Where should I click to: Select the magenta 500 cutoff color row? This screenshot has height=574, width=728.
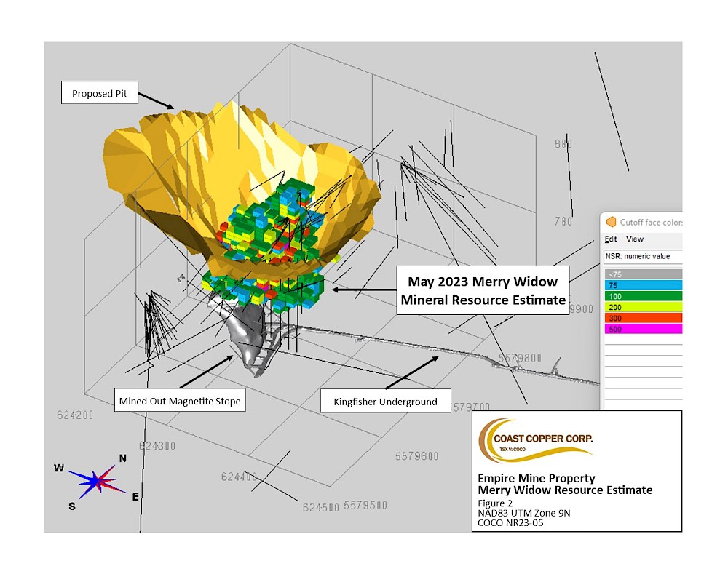[643, 329]
